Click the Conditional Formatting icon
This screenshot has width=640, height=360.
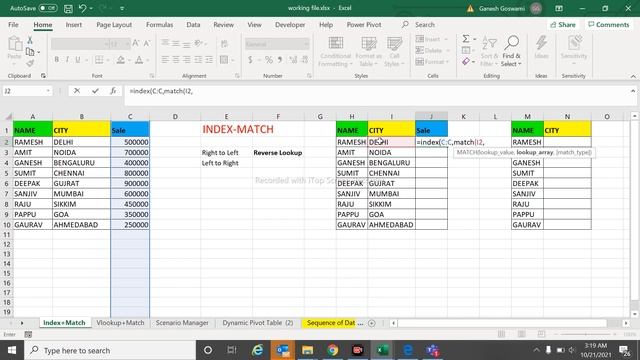(336, 44)
